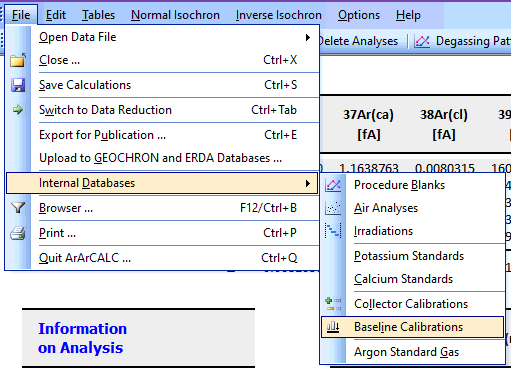The image size is (511, 372).
Task: Open the Tables menu
Action: (98, 15)
